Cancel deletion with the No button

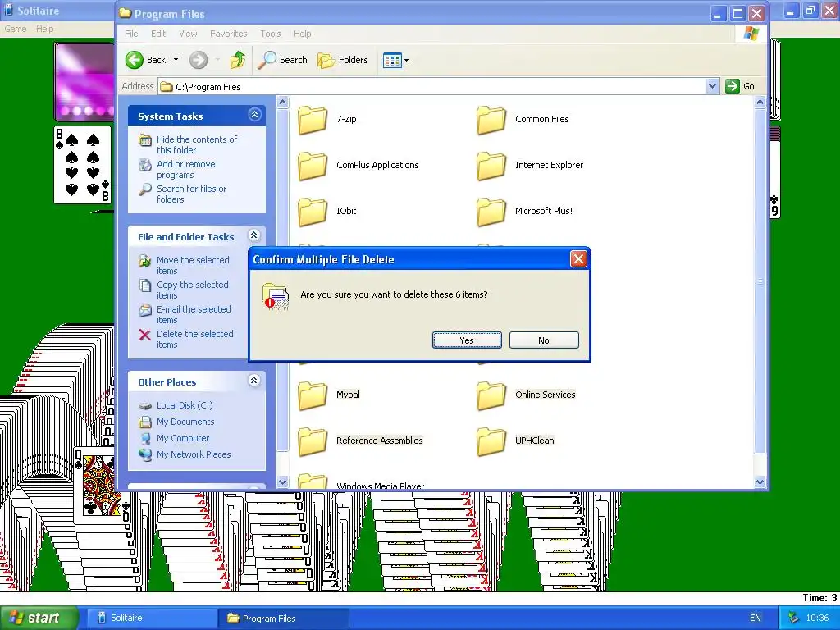point(544,340)
